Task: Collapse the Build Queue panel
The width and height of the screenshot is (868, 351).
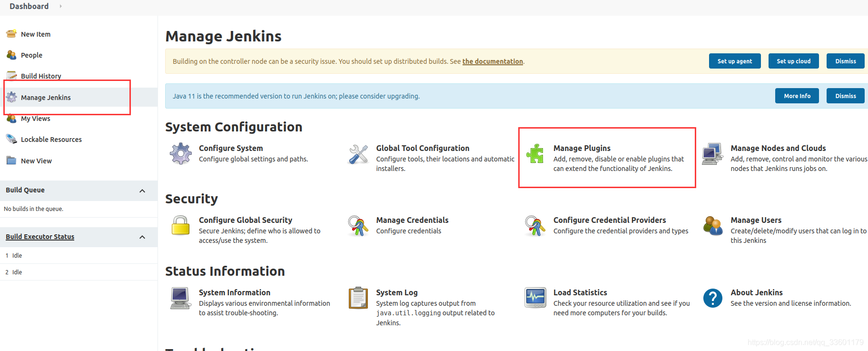Action: 142,191
